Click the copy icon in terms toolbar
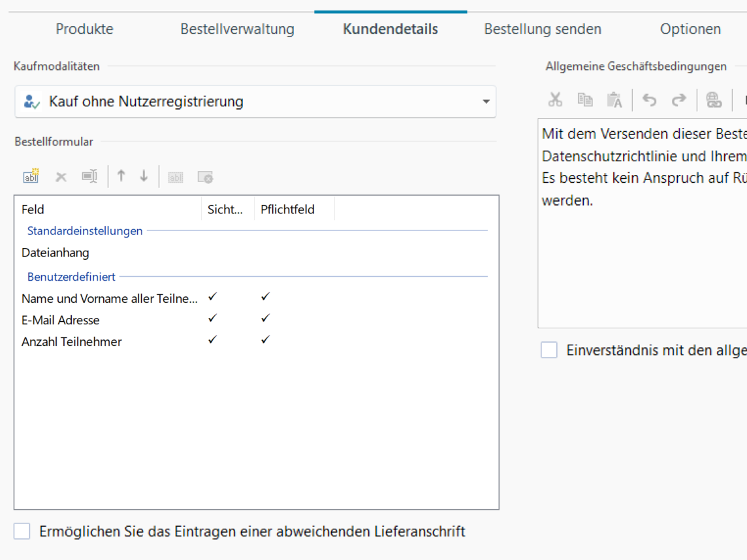This screenshot has height=560, width=747. (584, 100)
